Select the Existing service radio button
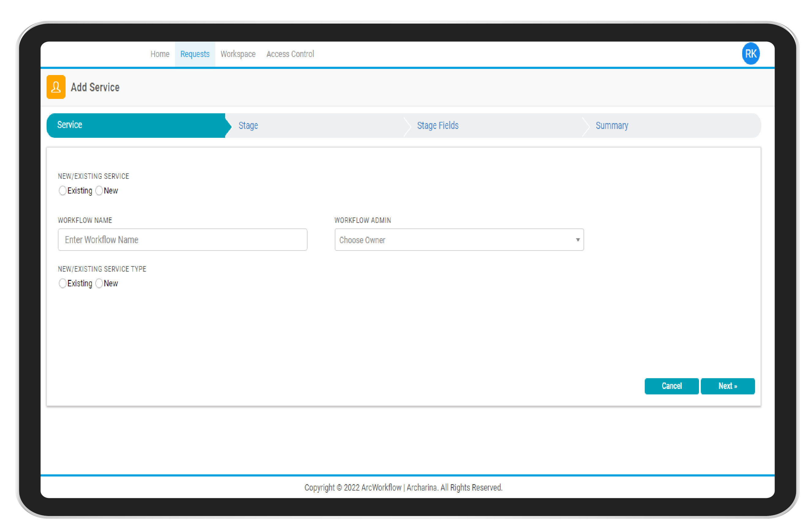This screenshot has width=812, height=531. (62, 190)
